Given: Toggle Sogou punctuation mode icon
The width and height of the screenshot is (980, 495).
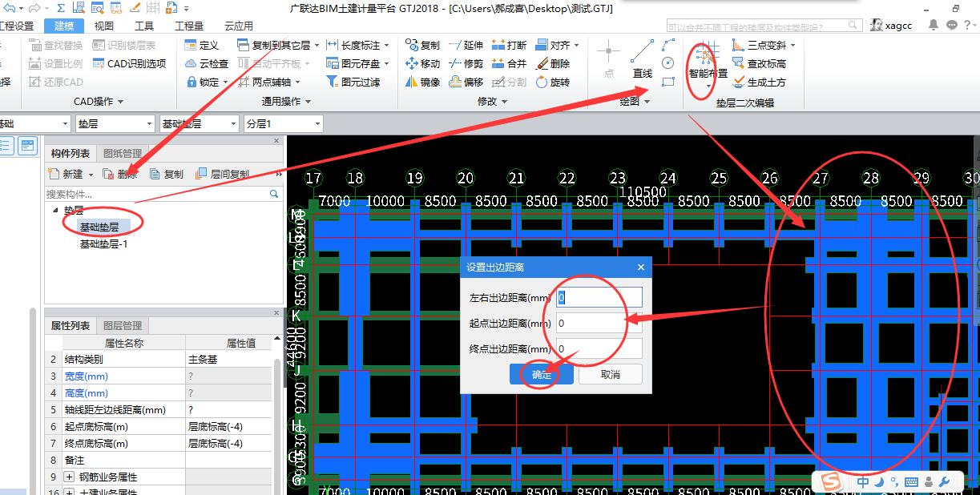Looking at the screenshot, I should [893, 482].
